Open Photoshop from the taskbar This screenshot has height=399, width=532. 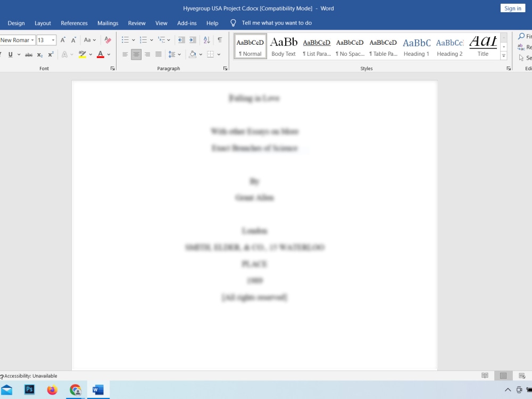29,389
